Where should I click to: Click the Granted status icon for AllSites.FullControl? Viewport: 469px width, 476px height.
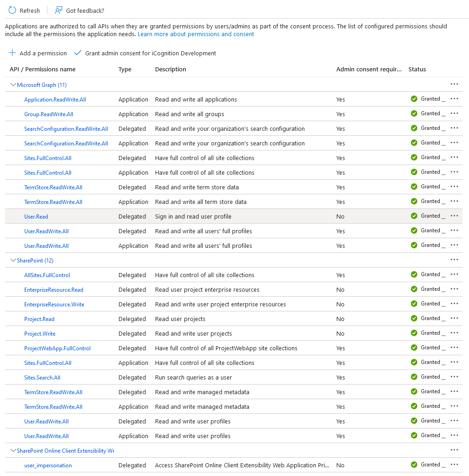414,274
